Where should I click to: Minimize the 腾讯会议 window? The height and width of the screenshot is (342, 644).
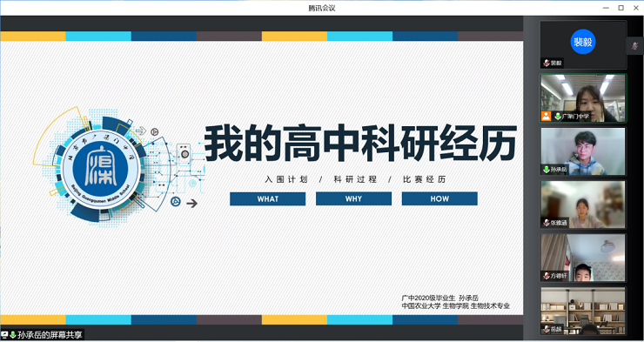(x=606, y=7)
